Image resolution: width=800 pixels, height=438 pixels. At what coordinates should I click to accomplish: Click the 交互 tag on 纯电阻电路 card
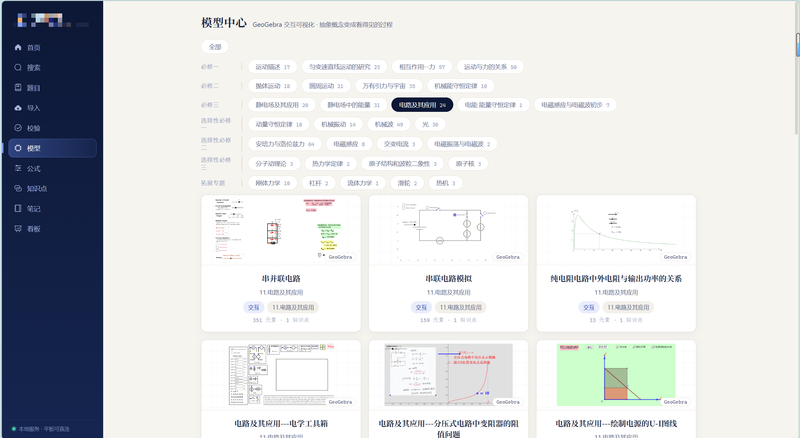click(x=588, y=307)
